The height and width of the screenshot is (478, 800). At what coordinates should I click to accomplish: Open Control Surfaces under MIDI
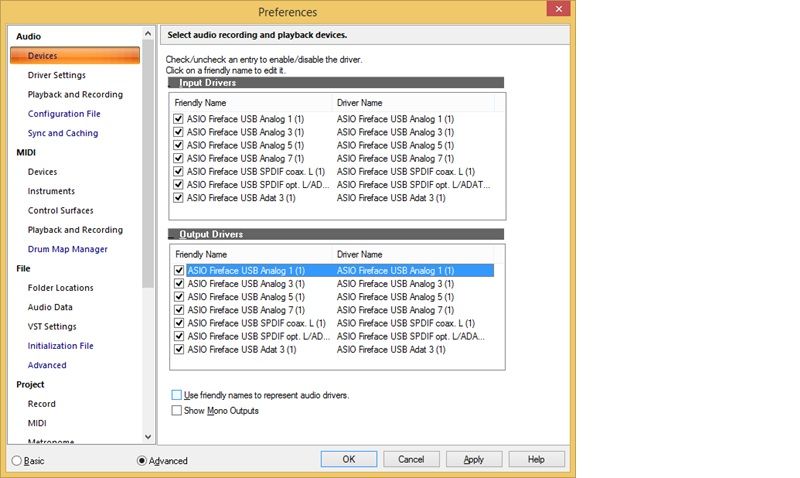60,211
